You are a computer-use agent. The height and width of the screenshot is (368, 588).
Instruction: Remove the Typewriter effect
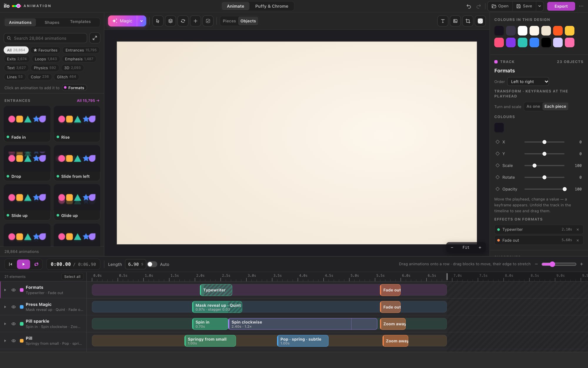click(x=578, y=229)
